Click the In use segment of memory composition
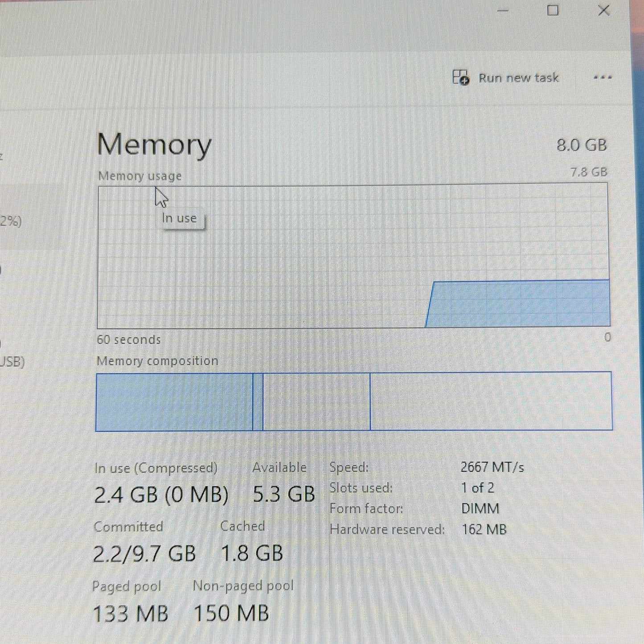 (x=174, y=402)
